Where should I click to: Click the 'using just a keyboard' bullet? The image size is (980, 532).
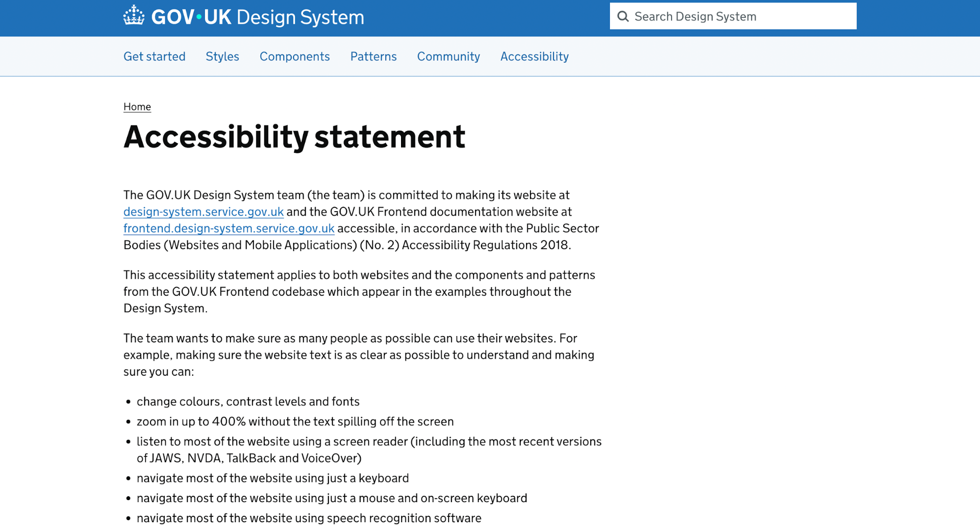tap(273, 478)
